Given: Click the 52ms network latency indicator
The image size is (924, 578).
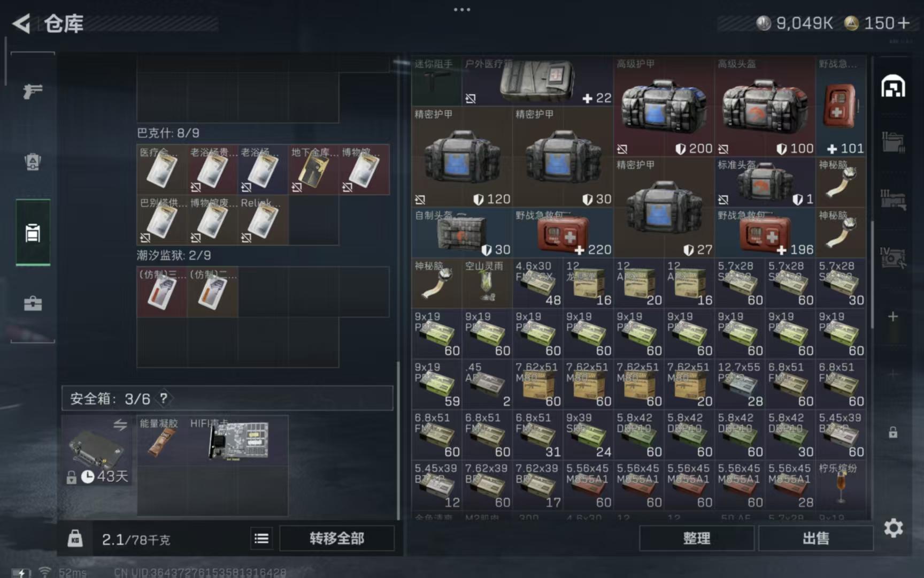Looking at the screenshot, I should tap(72, 572).
